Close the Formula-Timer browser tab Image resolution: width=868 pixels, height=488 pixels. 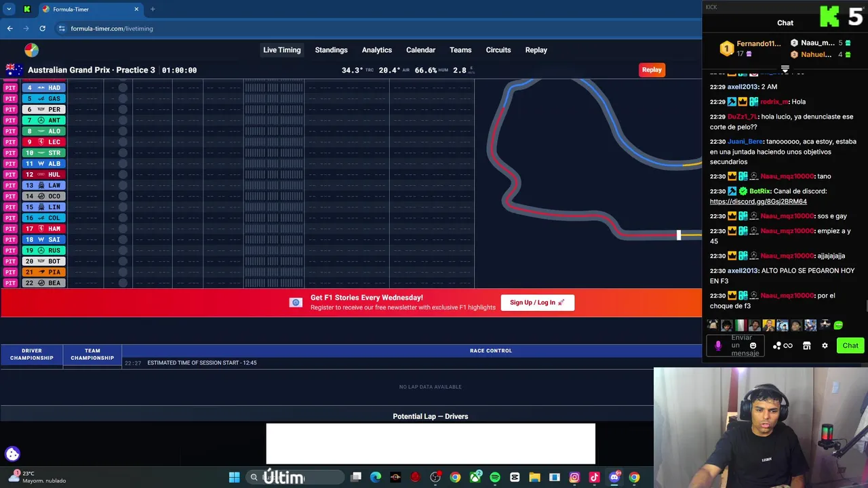point(136,9)
